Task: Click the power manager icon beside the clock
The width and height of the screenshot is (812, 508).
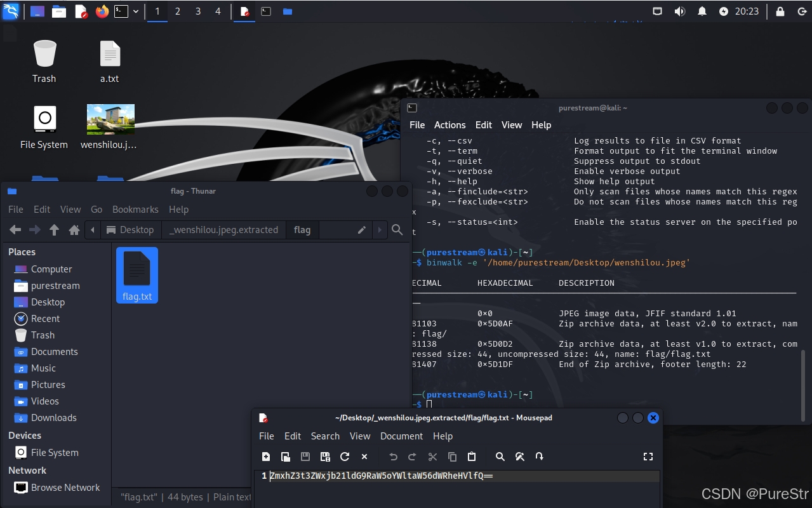Action: [x=724, y=11]
